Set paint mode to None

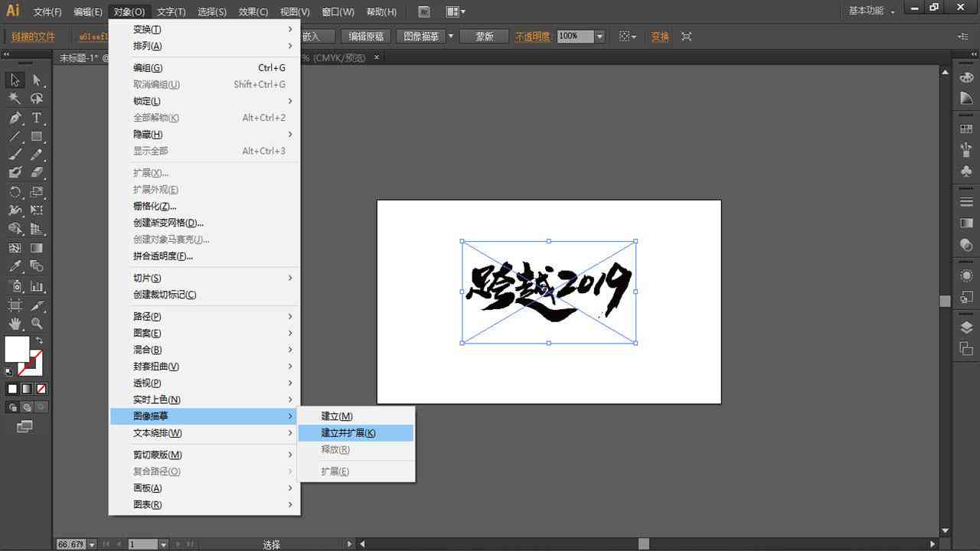click(41, 389)
